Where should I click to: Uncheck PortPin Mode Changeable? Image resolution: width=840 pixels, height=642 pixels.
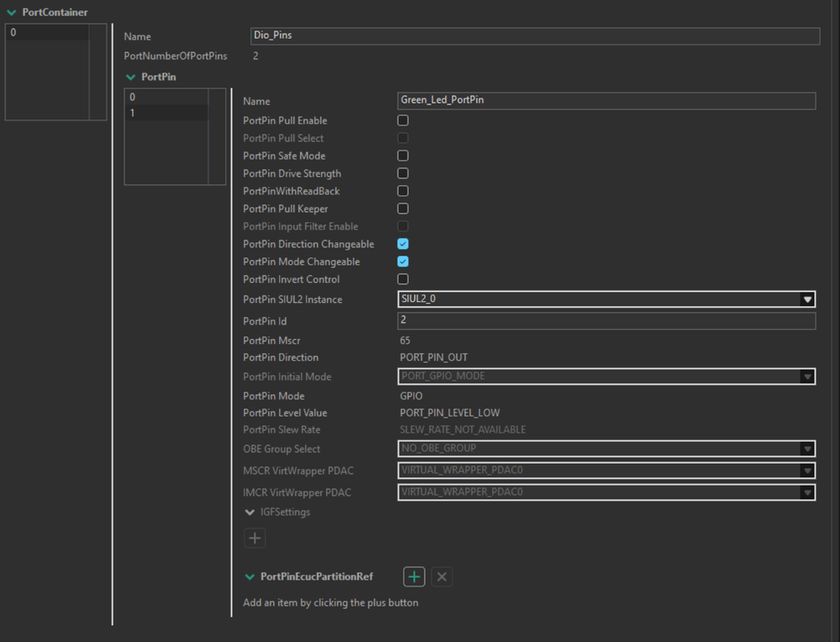pyautogui.click(x=403, y=262)
